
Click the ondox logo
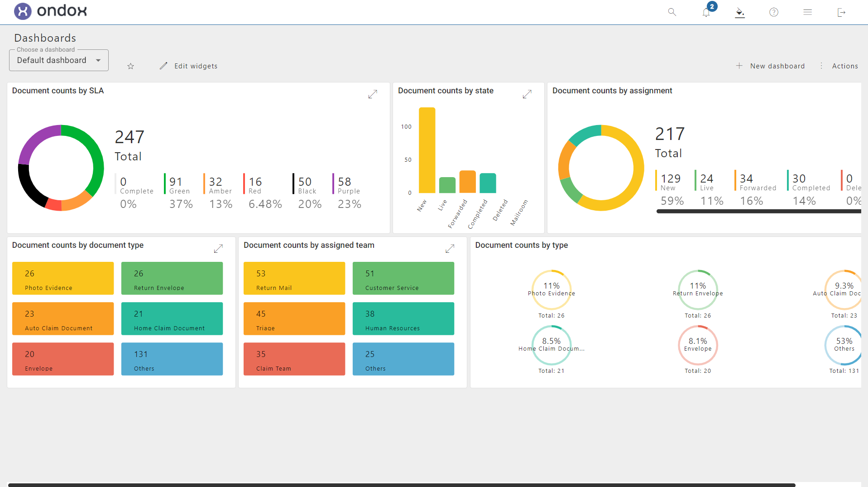point(50,11)
